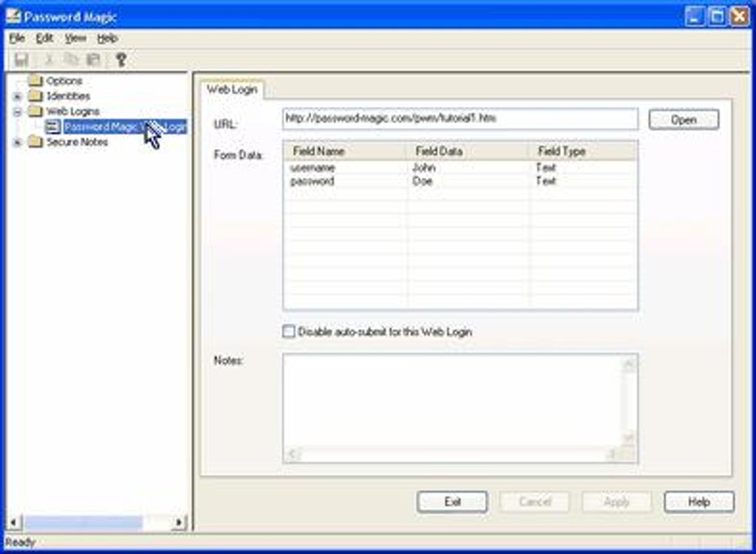Select Options in the tree
This screenshot has width=756, height=554.
[64, 81]
